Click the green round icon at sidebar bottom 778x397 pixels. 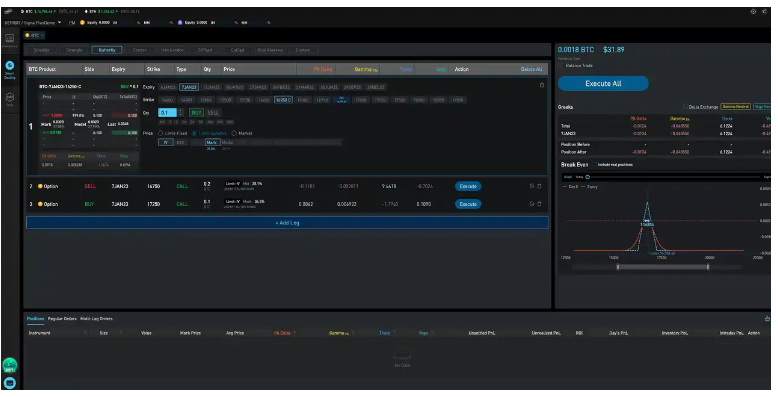pos(9,366)
